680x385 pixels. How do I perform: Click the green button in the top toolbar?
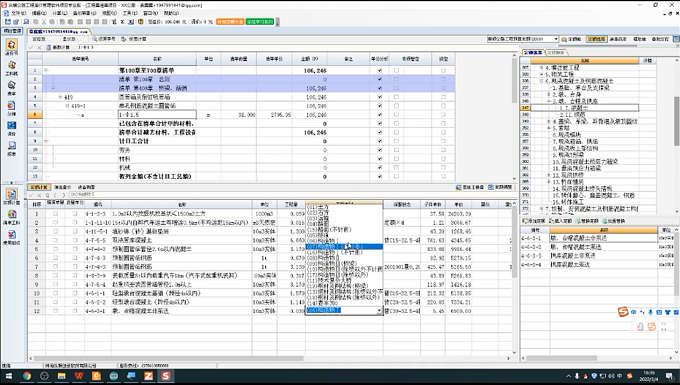259,22
